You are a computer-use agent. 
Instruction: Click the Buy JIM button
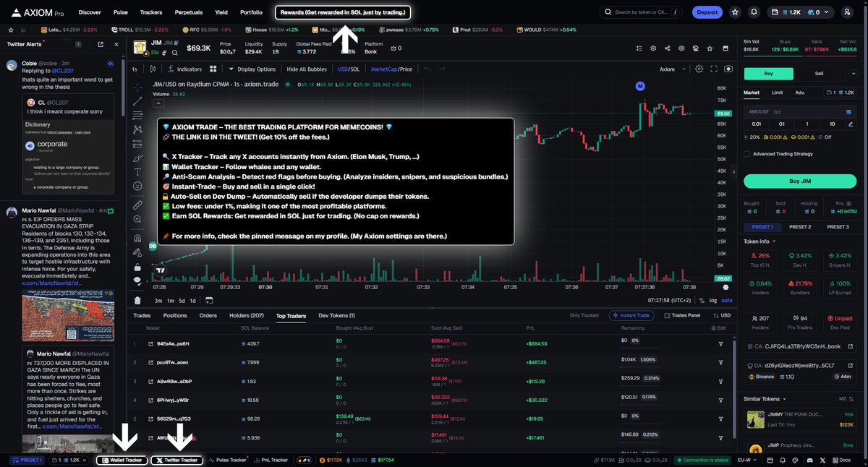pyautogui.click(x=800, y=181)
